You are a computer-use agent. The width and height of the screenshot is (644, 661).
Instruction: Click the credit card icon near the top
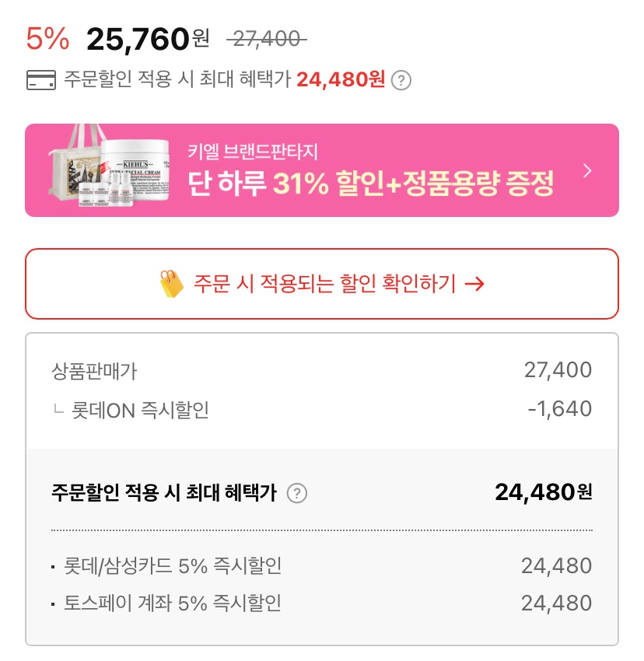[40, 80]
